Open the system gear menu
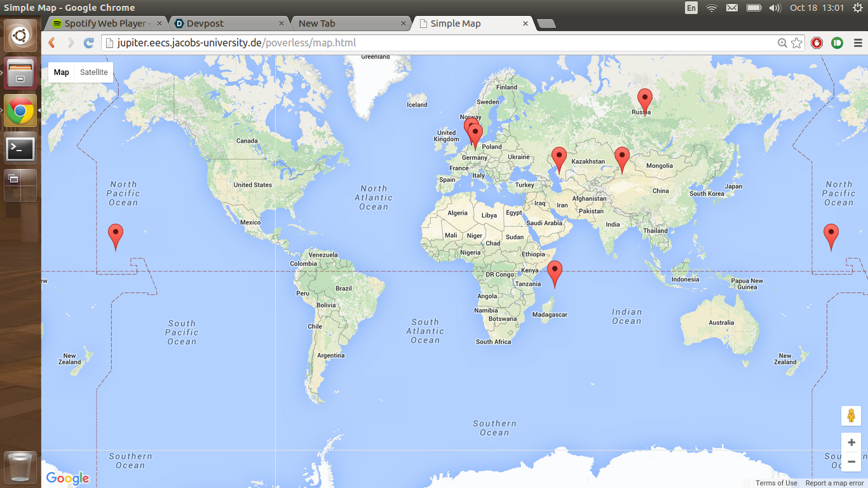This screenshot has width=868, height=488. 858,8
